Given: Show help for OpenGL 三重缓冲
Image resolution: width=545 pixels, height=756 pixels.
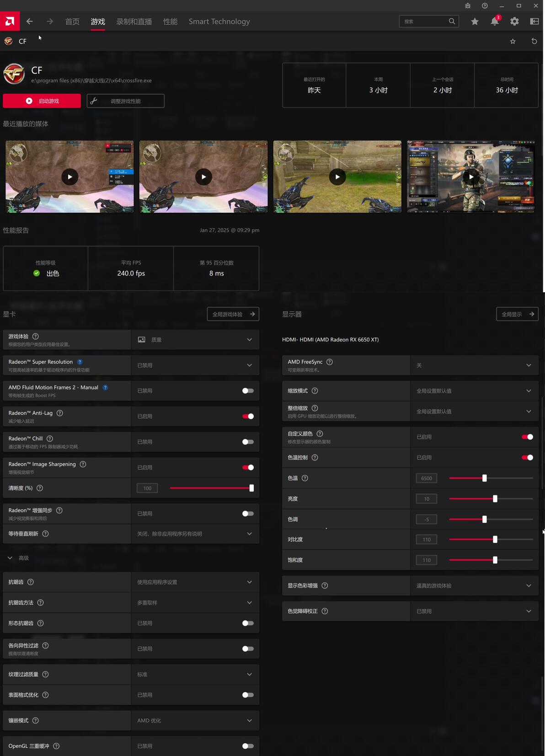Looking at the screenshot, I should tap(56, 746).
